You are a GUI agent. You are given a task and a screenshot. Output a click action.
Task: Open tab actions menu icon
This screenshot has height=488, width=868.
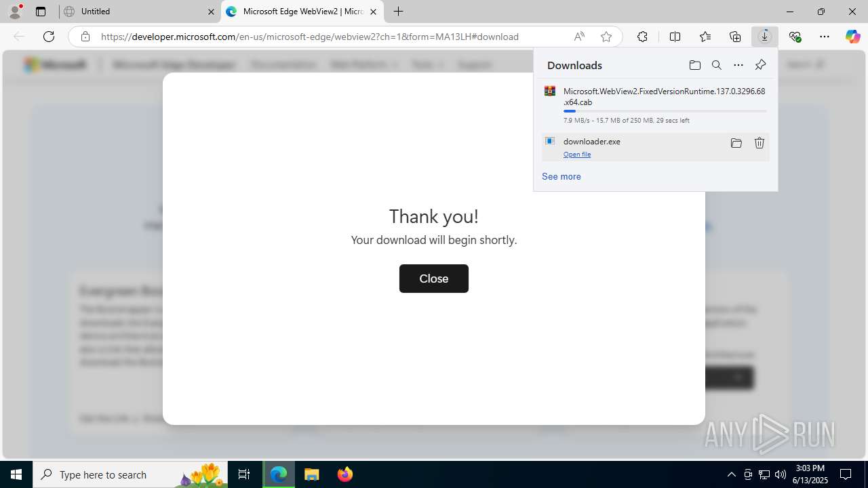click(41, 12)
